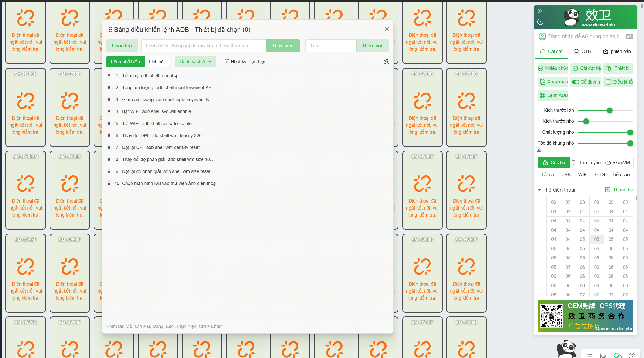Select the Cục bộ mode option
Viewport: 644px width, 358px height.
[554, 163]
